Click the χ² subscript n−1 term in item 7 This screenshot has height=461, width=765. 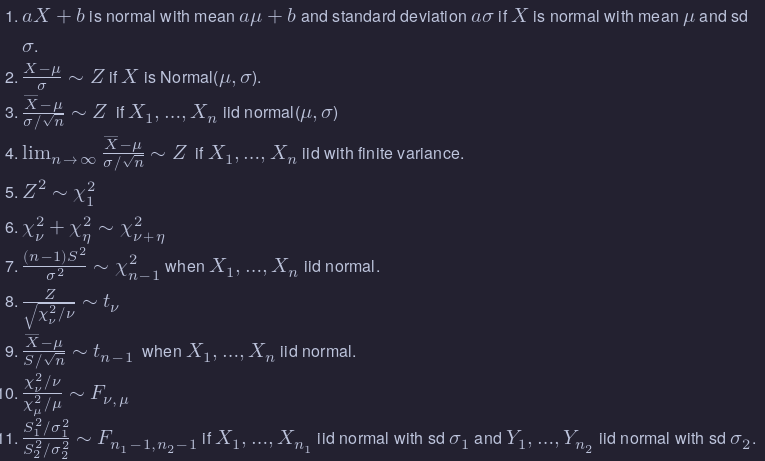tap(139, 268)
